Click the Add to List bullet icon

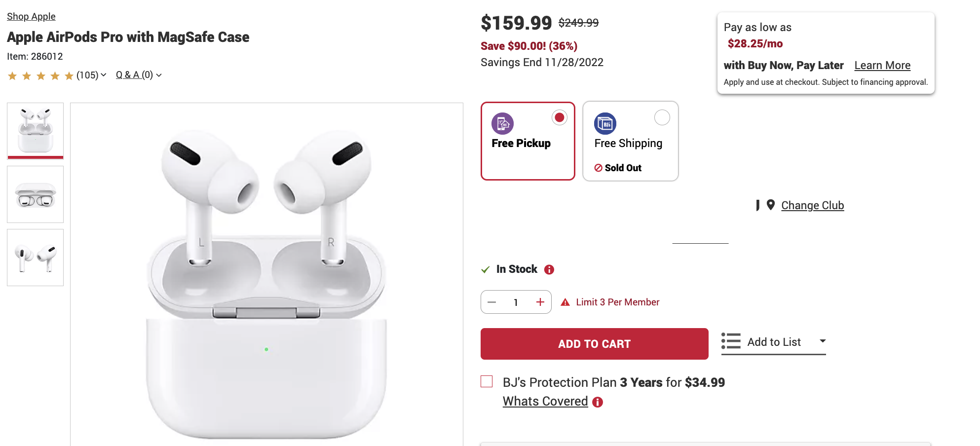[731, 341]
